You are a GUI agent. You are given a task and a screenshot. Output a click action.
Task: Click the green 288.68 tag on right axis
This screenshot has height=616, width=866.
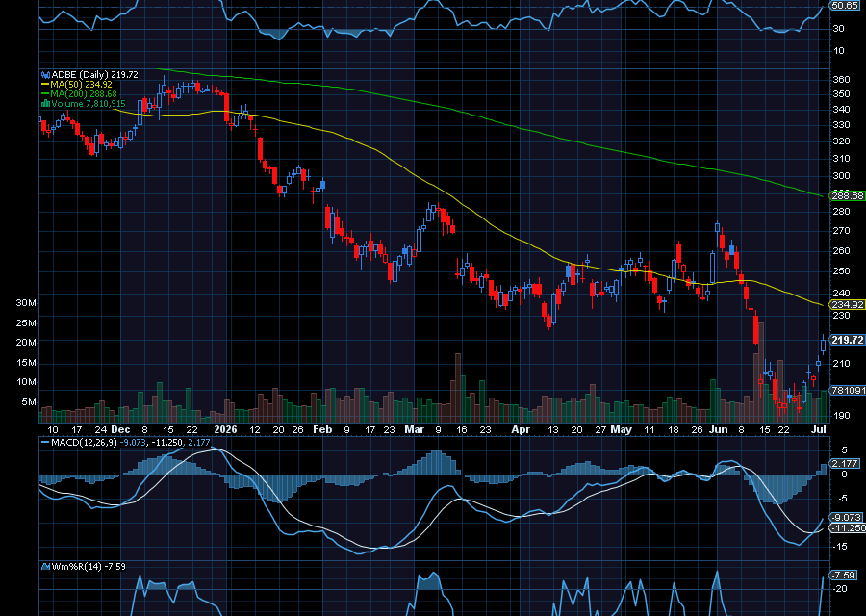(848, 195)
